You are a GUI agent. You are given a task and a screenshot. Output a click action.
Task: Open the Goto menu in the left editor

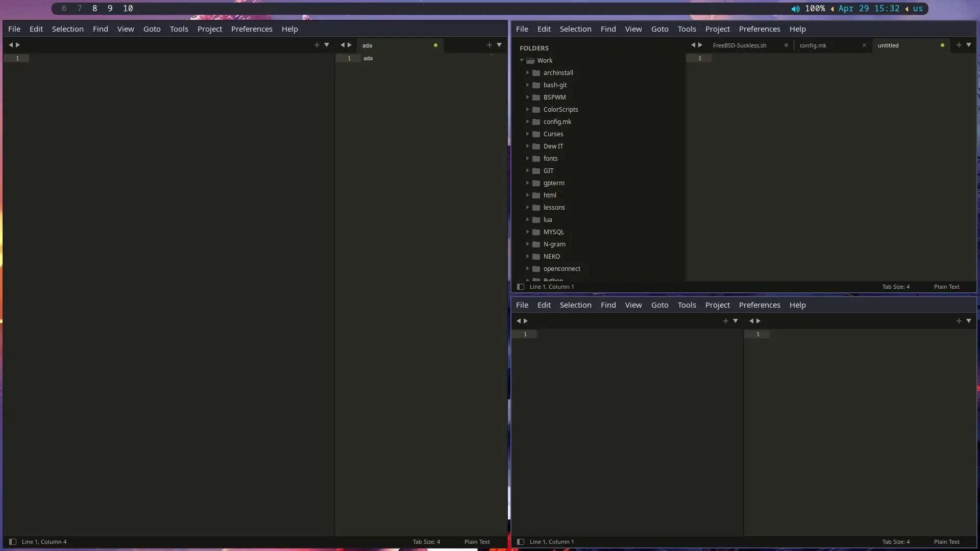[152, 29]
